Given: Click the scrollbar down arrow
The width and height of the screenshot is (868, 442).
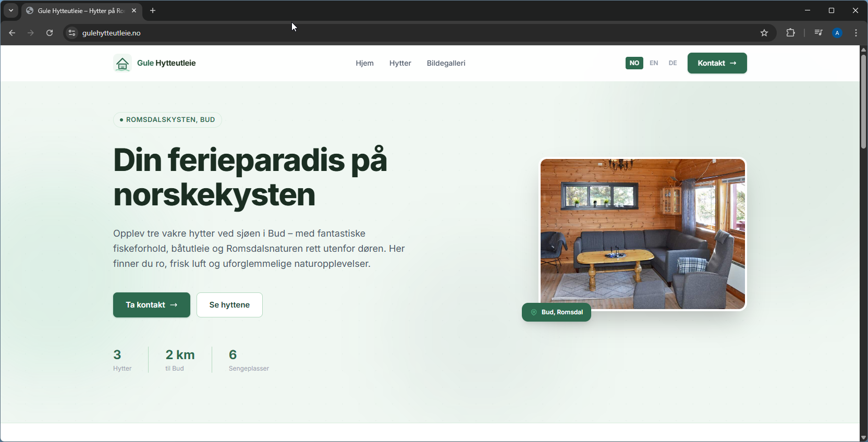Looking at the screenshot, I should coord(863,437).
